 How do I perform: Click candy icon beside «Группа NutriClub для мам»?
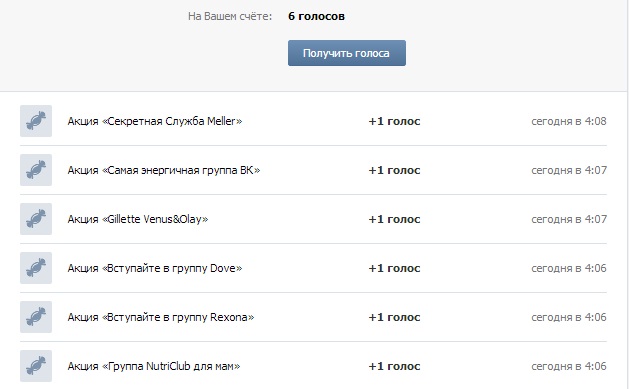point(36,366)
